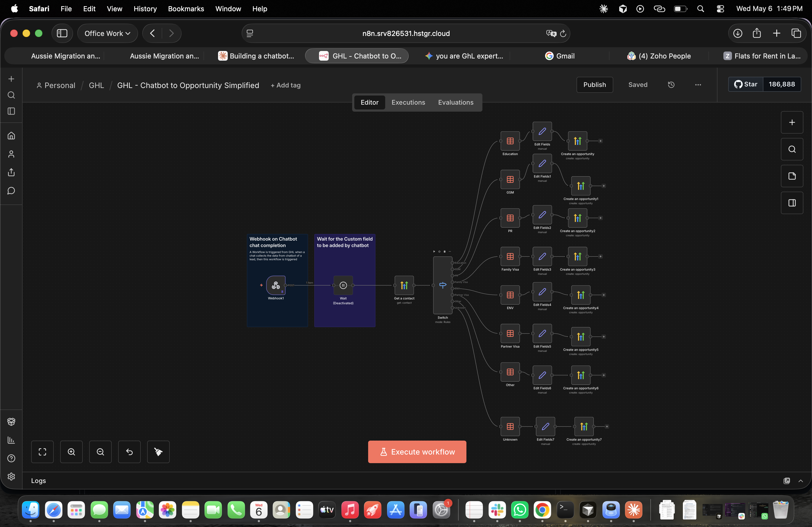Open the Family Visa node
This screenshot has width=812, height=527.
pyautogui.click(x=510, y=256)
